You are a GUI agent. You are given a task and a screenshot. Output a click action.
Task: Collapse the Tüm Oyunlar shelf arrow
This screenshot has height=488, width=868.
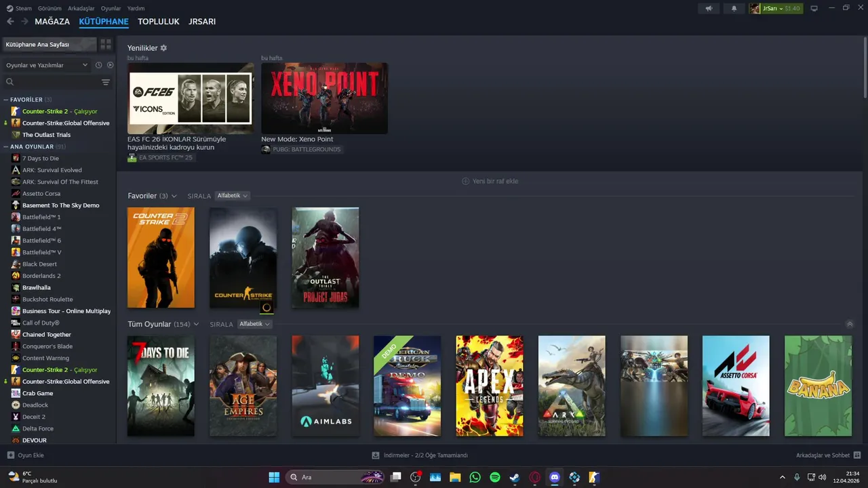[x=850, y=324]
